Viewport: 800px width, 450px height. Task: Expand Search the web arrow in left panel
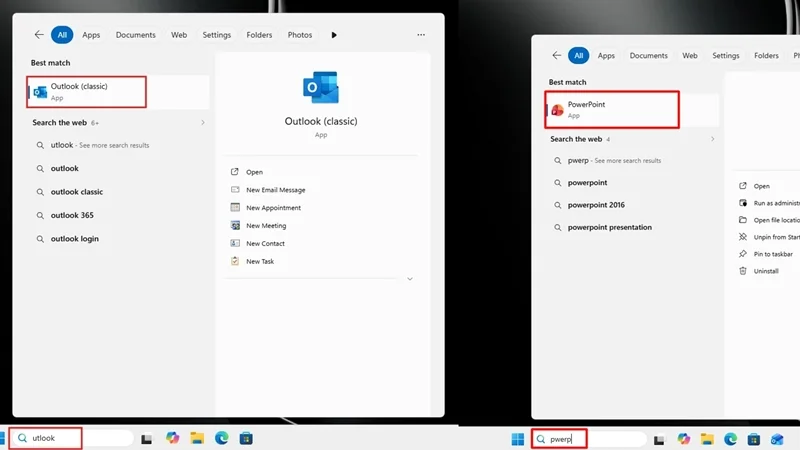203,122
